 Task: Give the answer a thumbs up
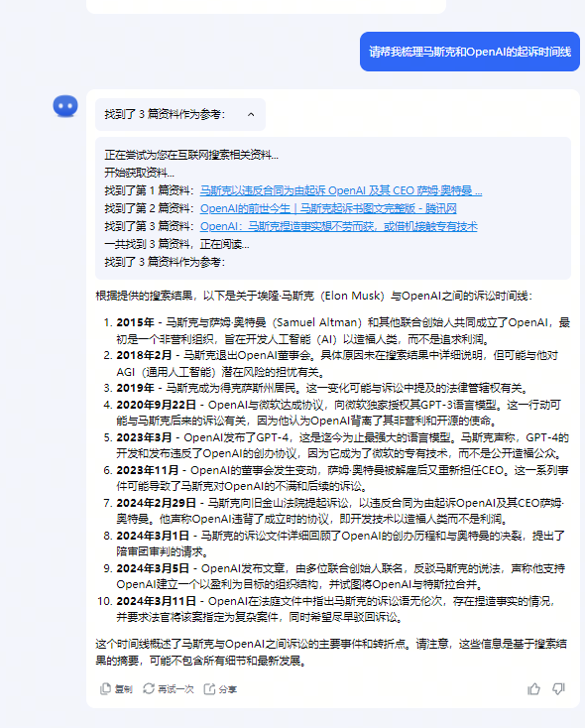click(x=533, y=689)
